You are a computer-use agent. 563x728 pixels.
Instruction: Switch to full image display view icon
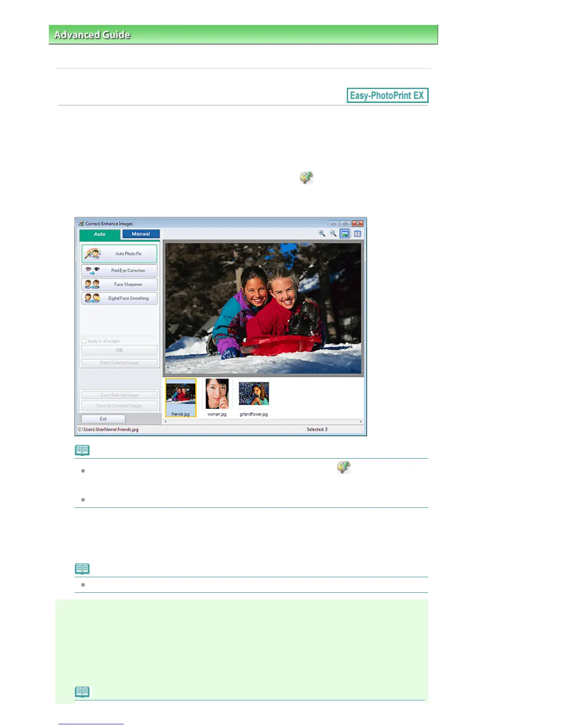[345, 234]
